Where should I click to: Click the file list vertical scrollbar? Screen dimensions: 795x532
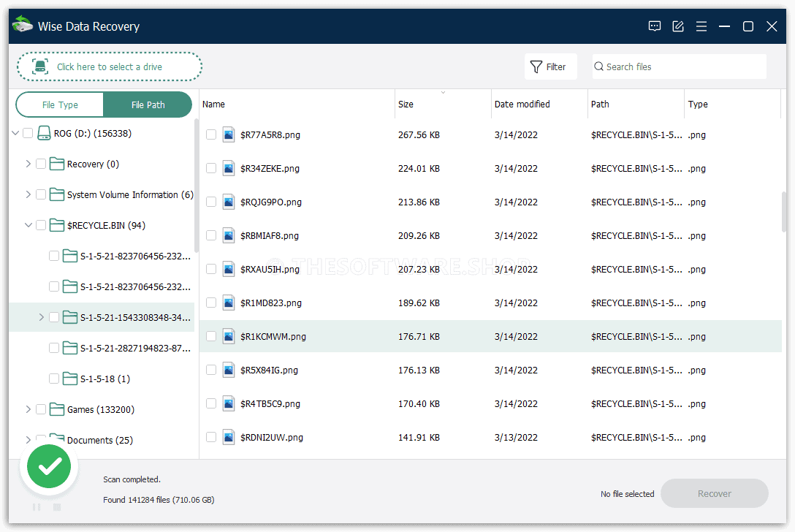click(784, 211)
